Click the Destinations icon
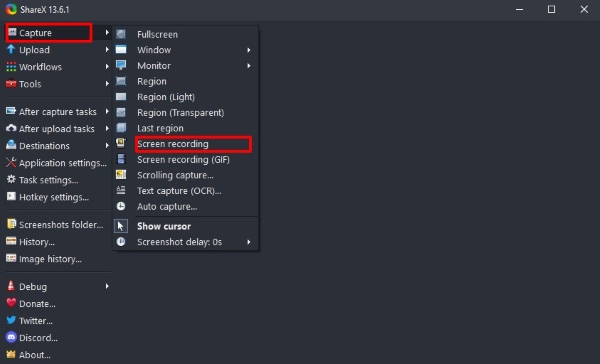 click(11, 145)
